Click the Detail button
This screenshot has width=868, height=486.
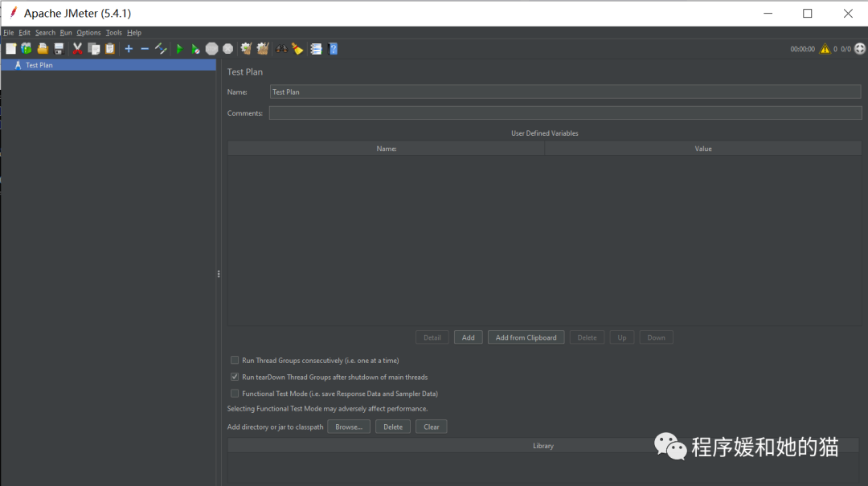[432, 337]
